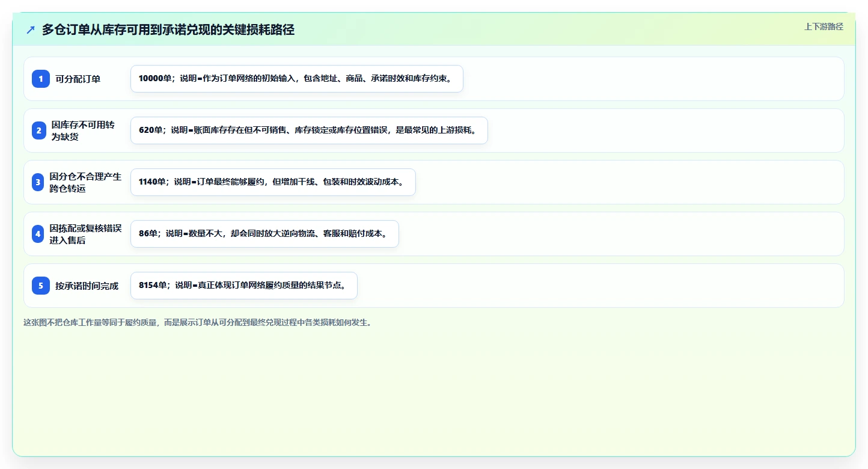Open the 620单 description box
868x469 pixels.
tap(309, 130)
